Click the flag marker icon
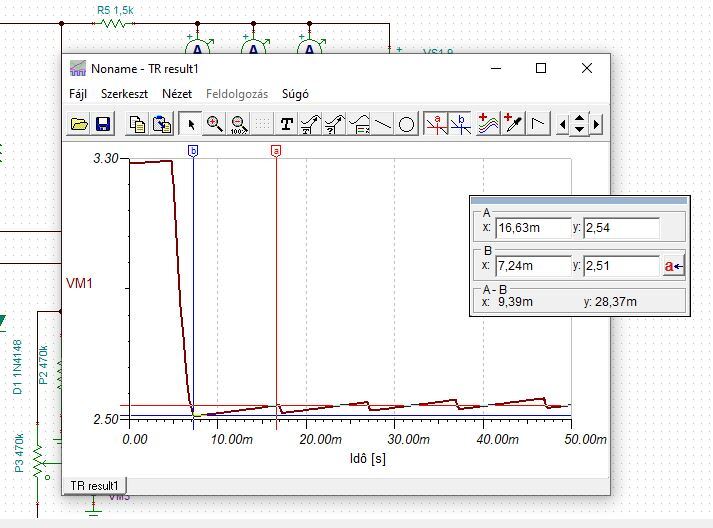The height and width of the screenshot is (528, 713). point(538,124)
